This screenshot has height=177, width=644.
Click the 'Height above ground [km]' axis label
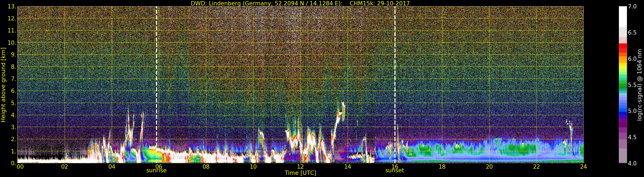coord(3,85)
